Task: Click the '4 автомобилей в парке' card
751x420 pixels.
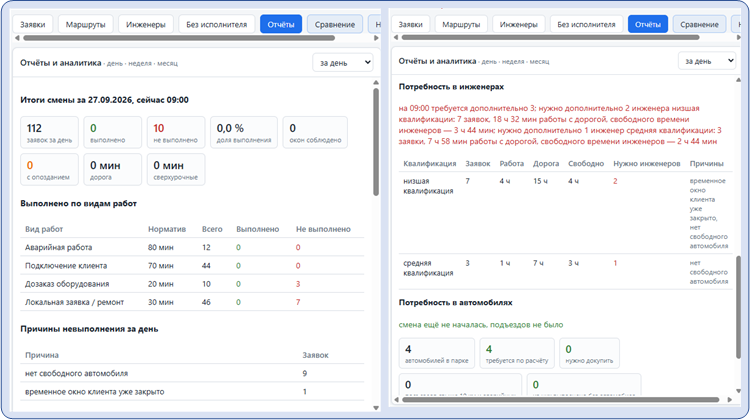Action: pyautogui.click(x=437, y=353)
